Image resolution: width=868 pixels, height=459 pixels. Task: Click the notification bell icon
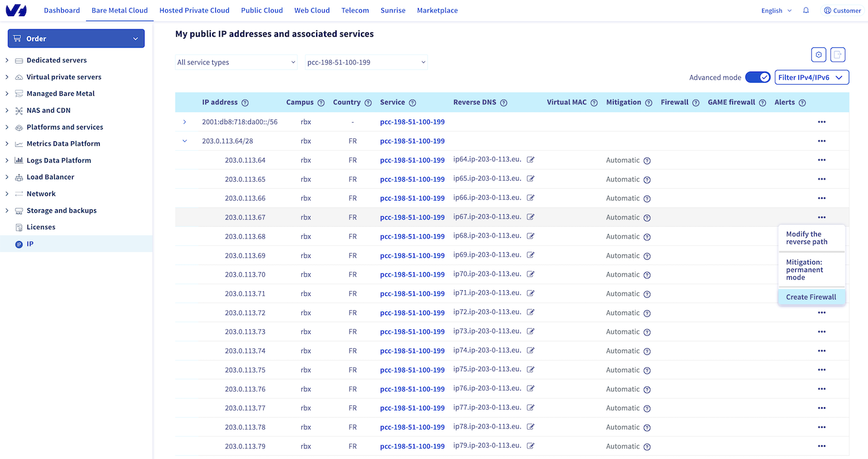point(806,11)
